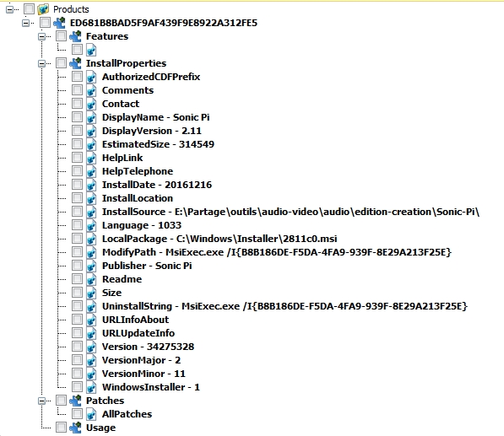
Task: Select the ModifyPath MsiExec.exe entry
Action: 277,252
